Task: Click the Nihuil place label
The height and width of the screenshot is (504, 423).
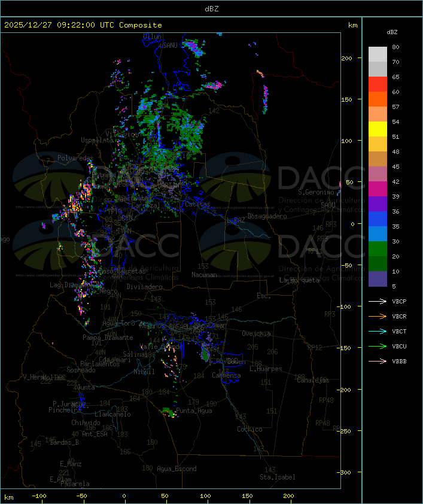Action: point(144,372)
